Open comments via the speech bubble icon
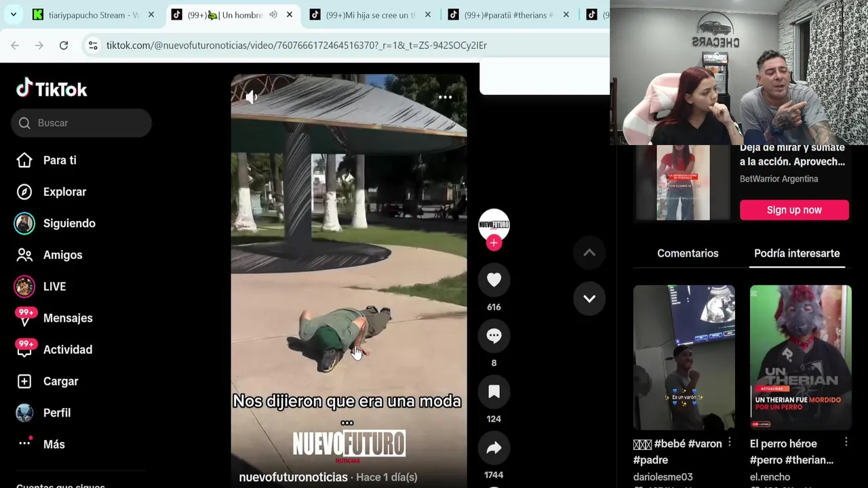 coord(494,336)
